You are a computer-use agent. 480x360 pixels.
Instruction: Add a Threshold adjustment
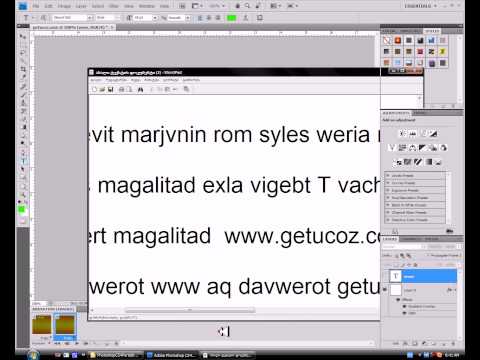(418, 162)
